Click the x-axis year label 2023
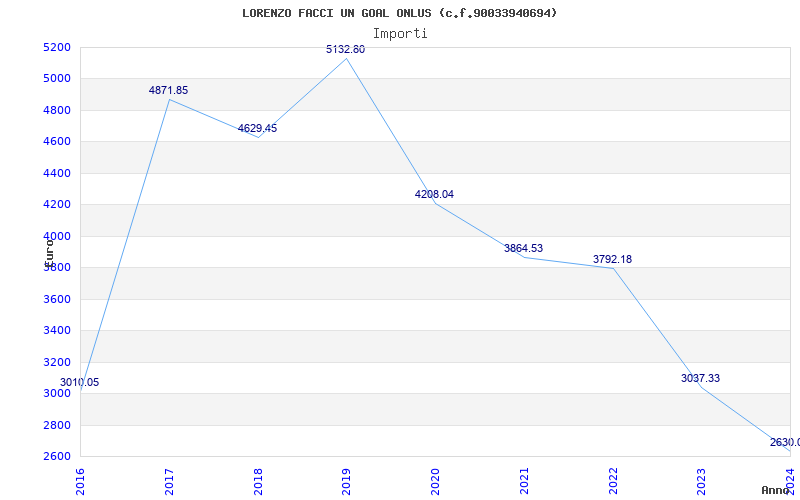This screenshot has width=800, height=500. click(702, 481)
